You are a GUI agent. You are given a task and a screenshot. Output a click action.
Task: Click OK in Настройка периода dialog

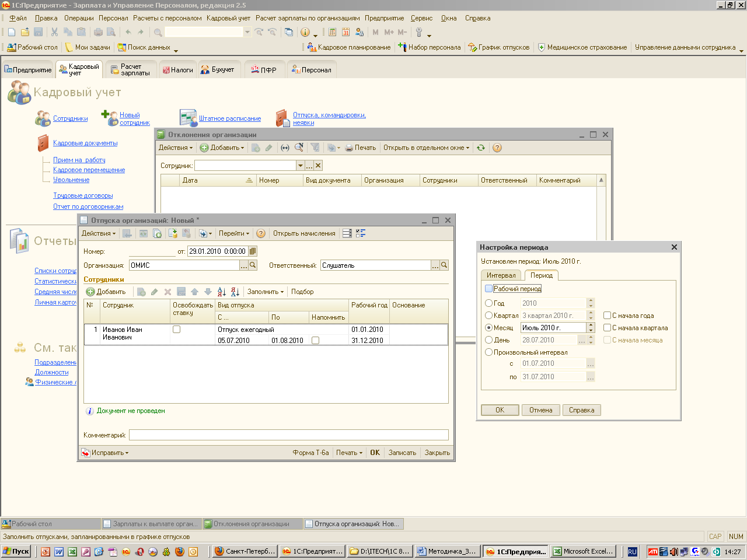pyautogui.click(x=500, y=410)
